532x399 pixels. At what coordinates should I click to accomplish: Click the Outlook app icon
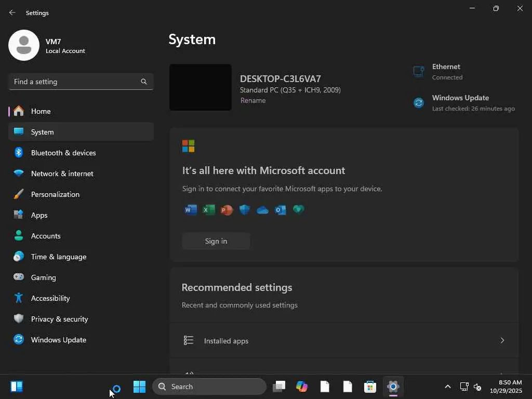tap(281, 210)
